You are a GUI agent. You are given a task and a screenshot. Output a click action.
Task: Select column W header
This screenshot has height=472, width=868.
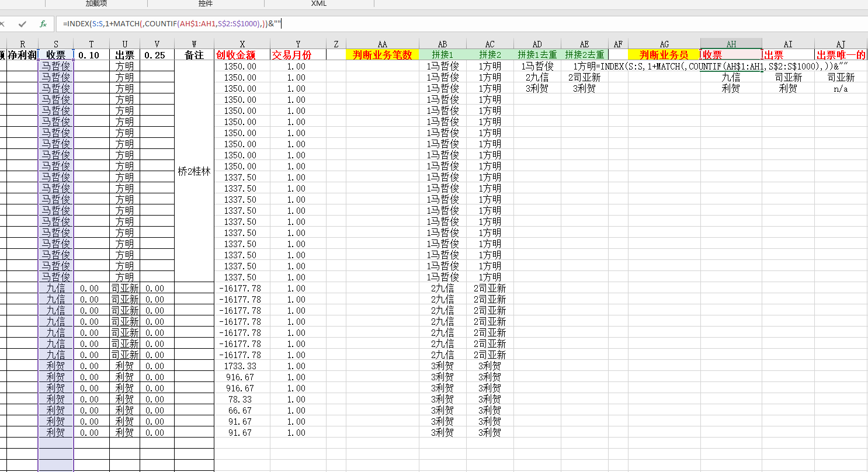(195, 44)
